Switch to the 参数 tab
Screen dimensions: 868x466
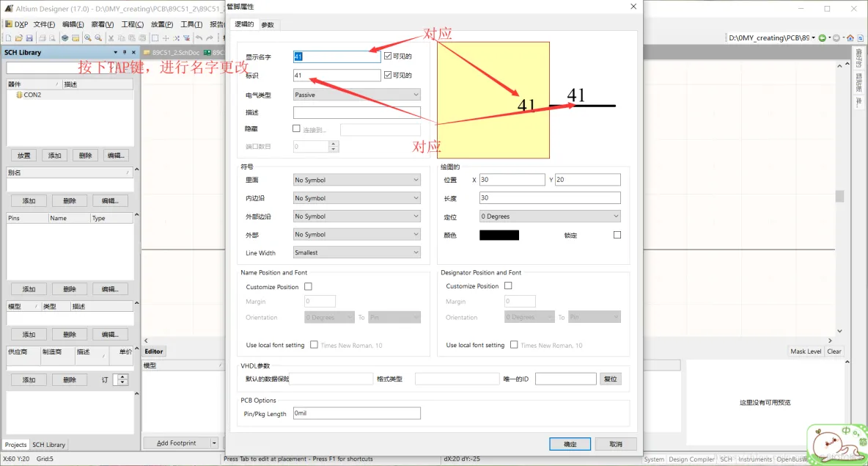pos(268,25)
